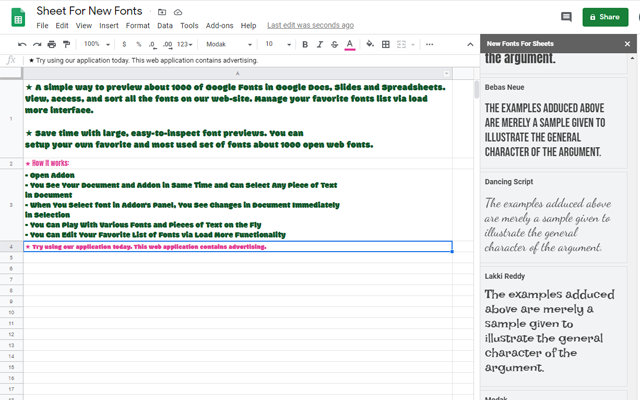Undo the last action

click(22, 44)
